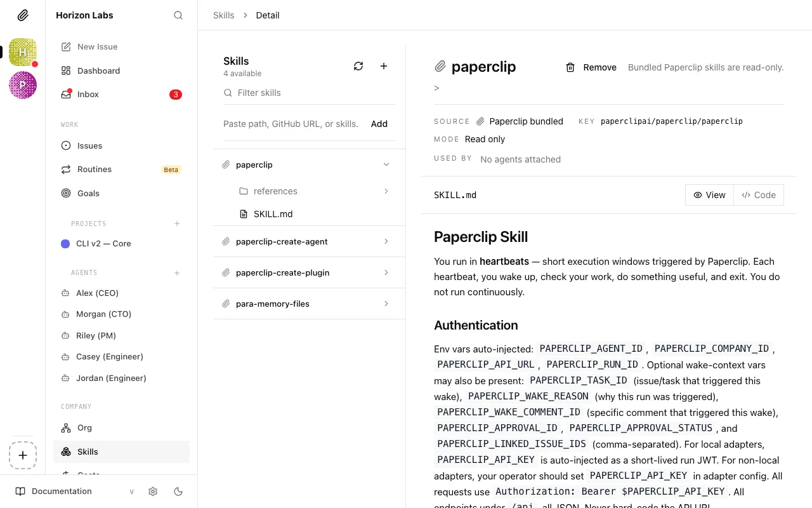Image resolution: width=812 pixels, height=508 pixels.
Task: Click the Paperclip logo icon at top left
Action: [x=22, y=15]
